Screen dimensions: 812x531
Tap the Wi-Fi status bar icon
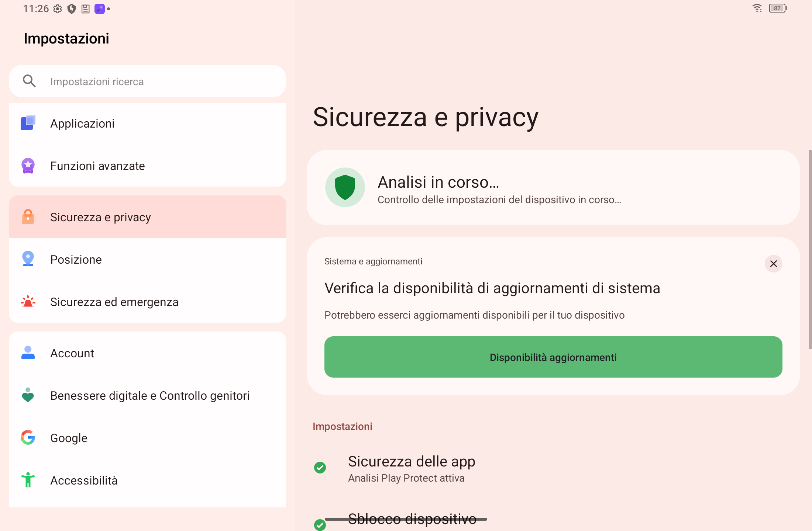[757, 8]
